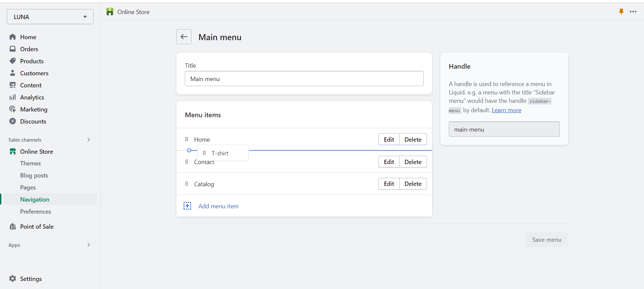Open Preferences under Online Store

[36, 211]
